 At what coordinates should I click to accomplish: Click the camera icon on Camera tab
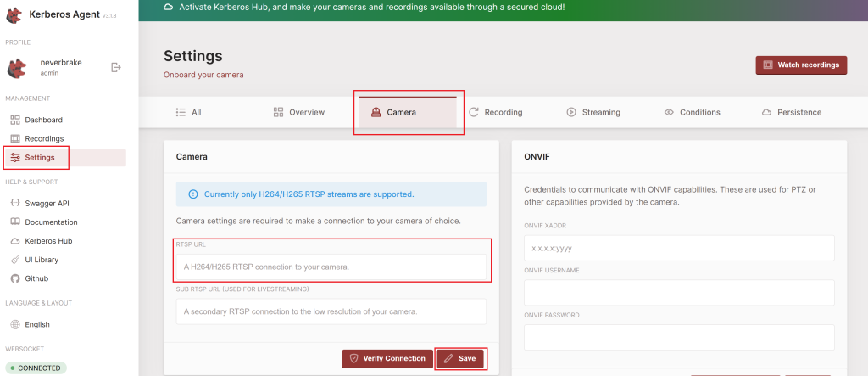coord(376,112)
